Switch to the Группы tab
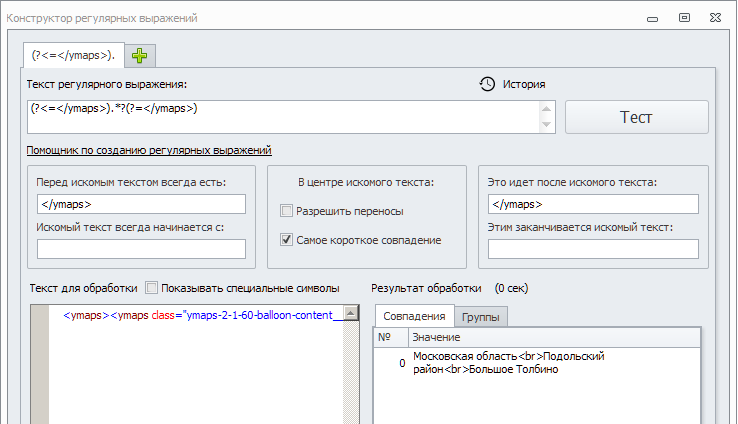Image resolution: width=738 pixels, height=424 pixels. [x=481, y=317]
